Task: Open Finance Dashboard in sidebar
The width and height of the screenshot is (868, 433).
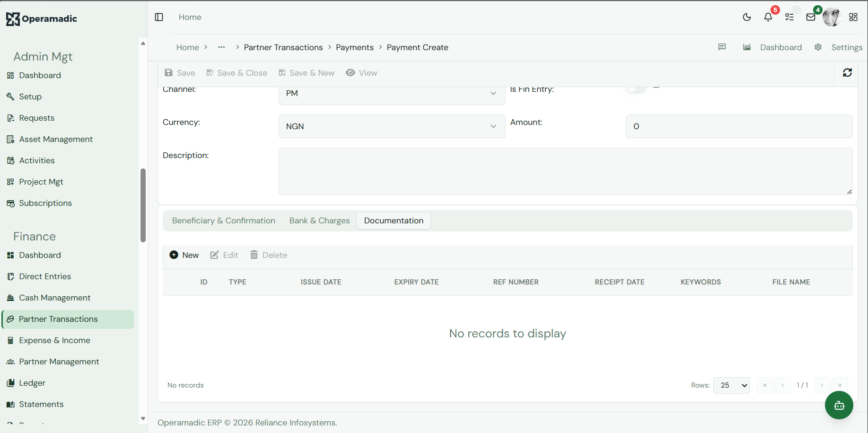Action: coord(40,255)
